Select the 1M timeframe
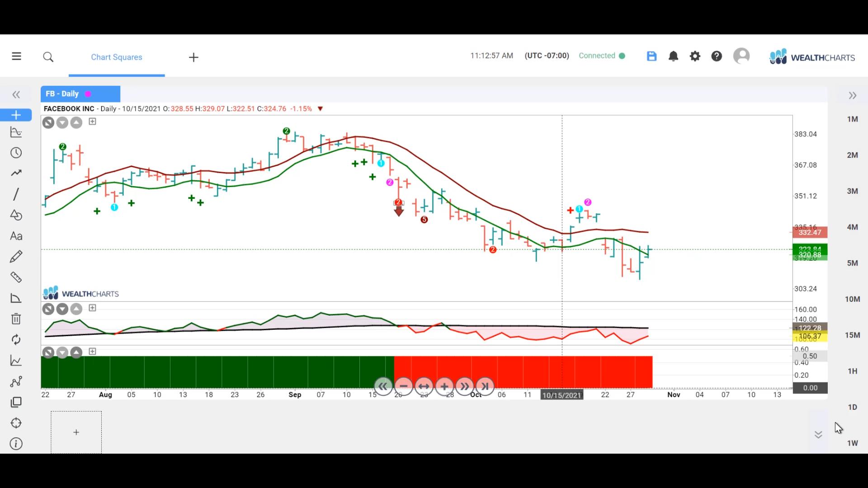 tap(853, 119)
